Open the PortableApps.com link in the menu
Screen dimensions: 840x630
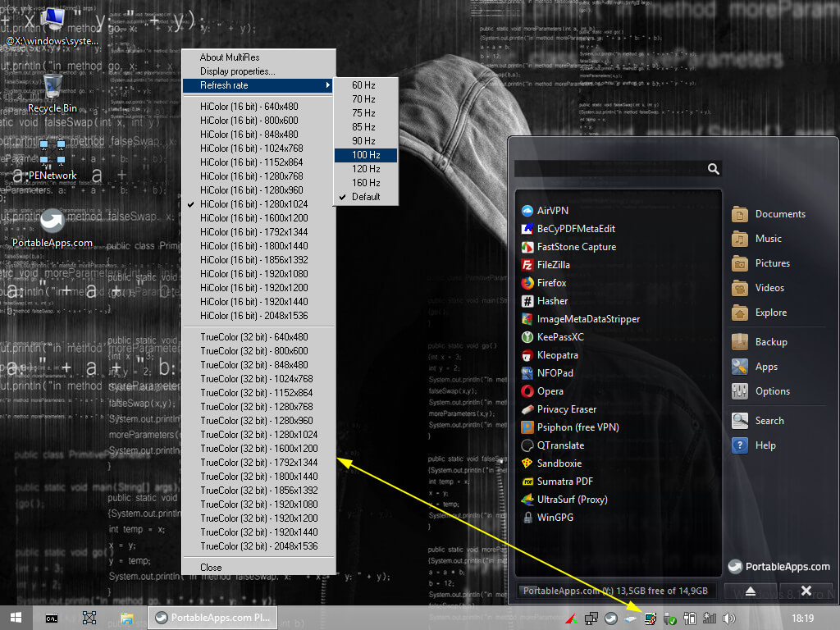779,567
